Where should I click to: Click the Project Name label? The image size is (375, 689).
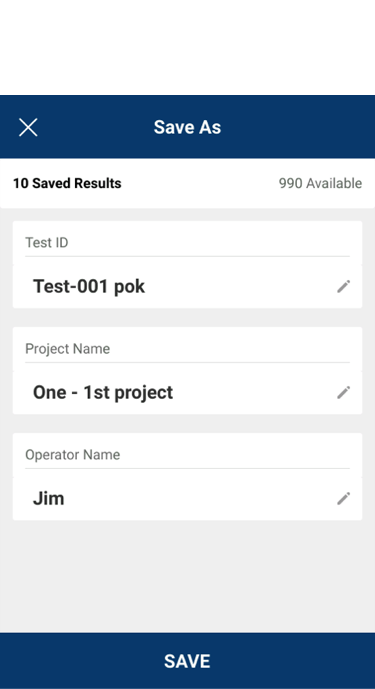point(67,348)
